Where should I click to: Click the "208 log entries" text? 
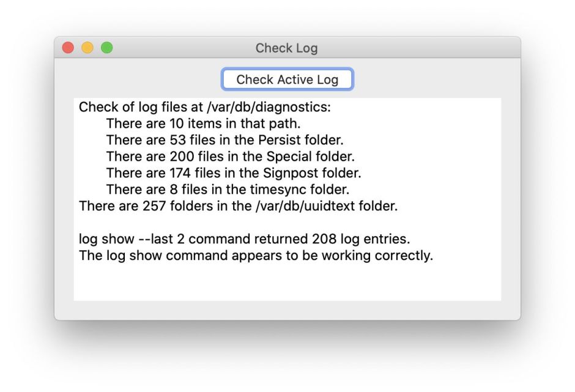[x=359, y=239]
